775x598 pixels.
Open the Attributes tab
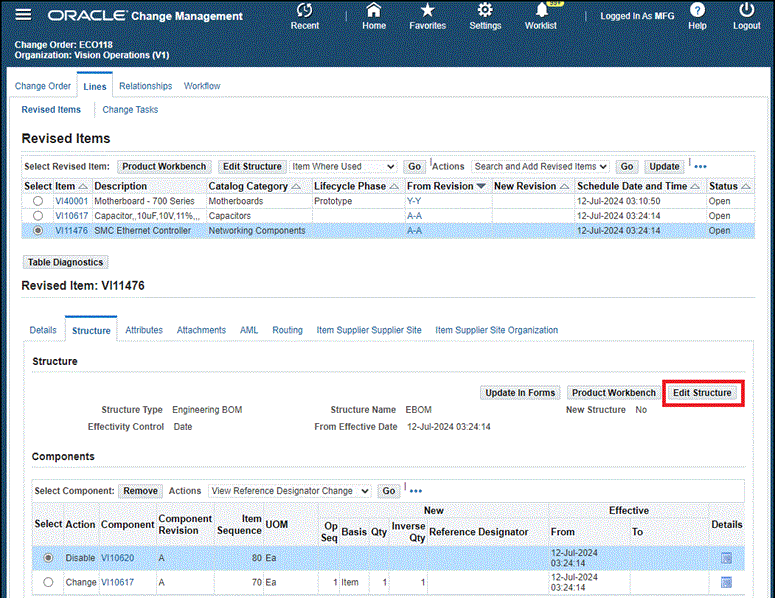[144, 330]
